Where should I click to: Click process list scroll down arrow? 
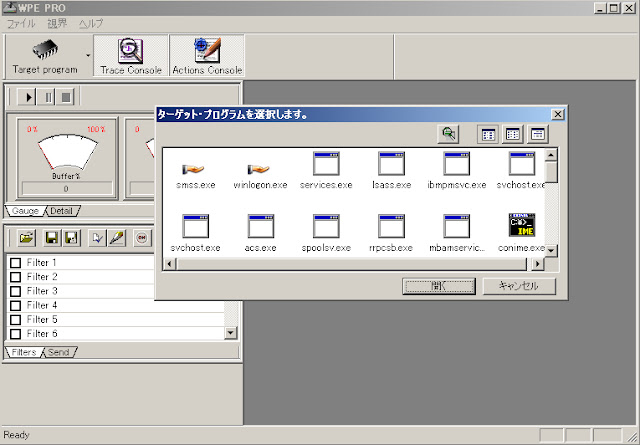(x=551, y=250)
